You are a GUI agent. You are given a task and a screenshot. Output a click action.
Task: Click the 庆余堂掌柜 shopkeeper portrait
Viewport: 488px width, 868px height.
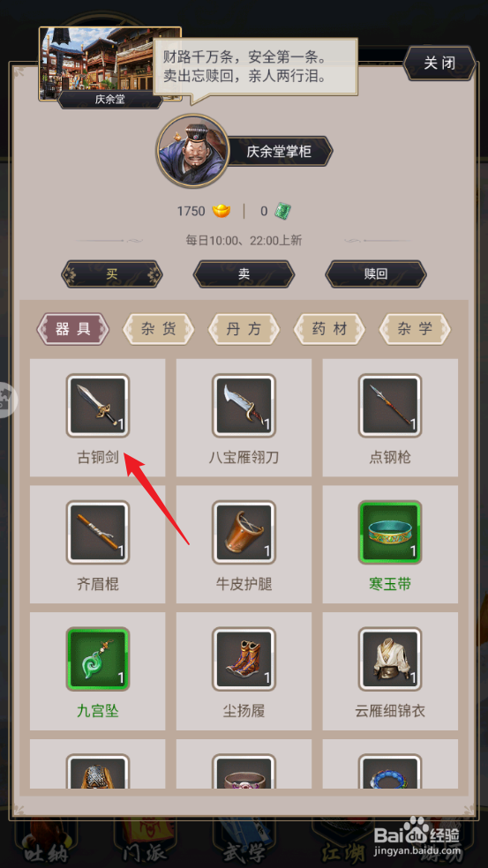tap(192, 151)
